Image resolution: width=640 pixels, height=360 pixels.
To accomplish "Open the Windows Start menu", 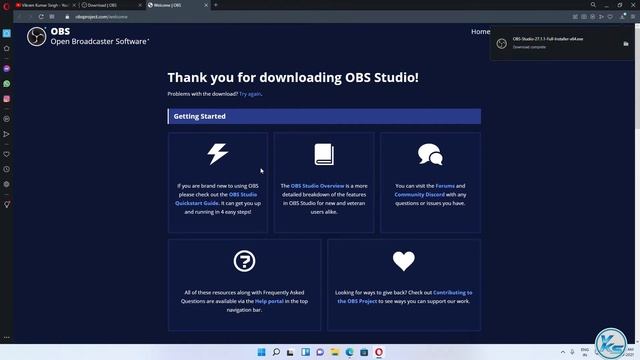I will 262,352.
